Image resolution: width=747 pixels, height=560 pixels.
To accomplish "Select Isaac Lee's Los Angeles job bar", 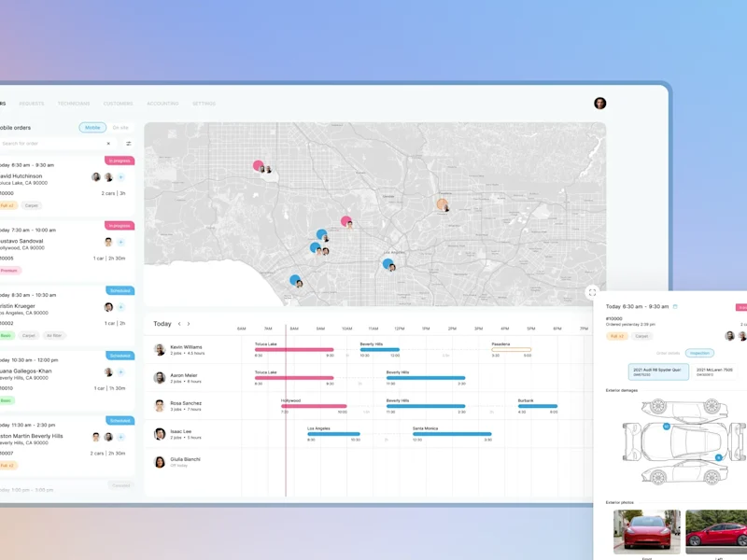I will click(x=333, y=434).
